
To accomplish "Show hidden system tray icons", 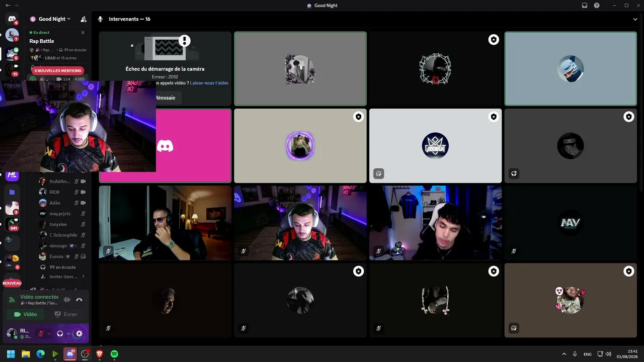I will [x=563, y=354].
